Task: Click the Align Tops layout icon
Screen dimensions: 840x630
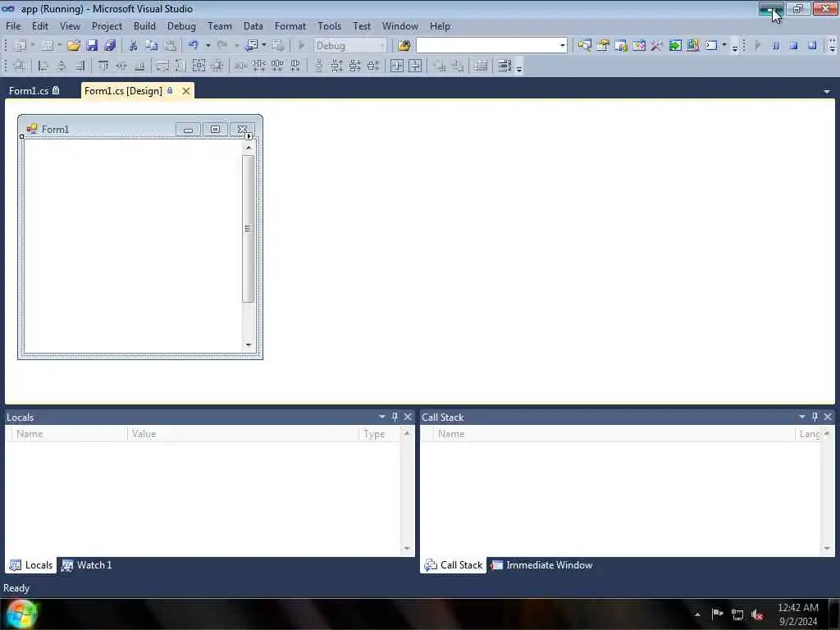Action: pyautogui.click(x=103, y=66)
